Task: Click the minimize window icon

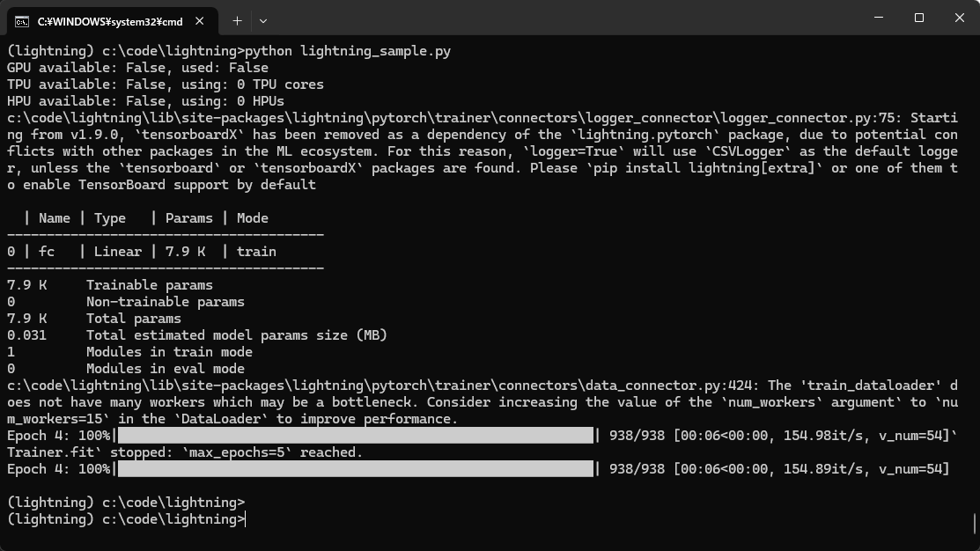Action: [878, 18]
